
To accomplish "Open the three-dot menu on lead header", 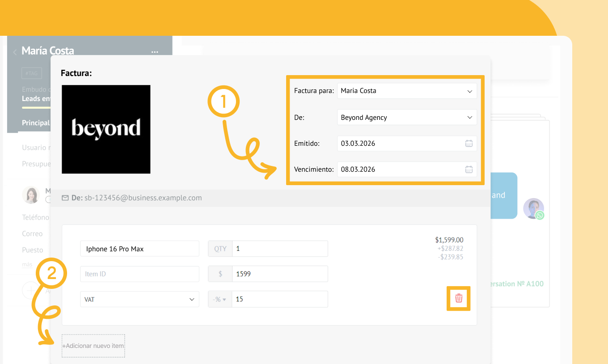I will coord(155,52).
